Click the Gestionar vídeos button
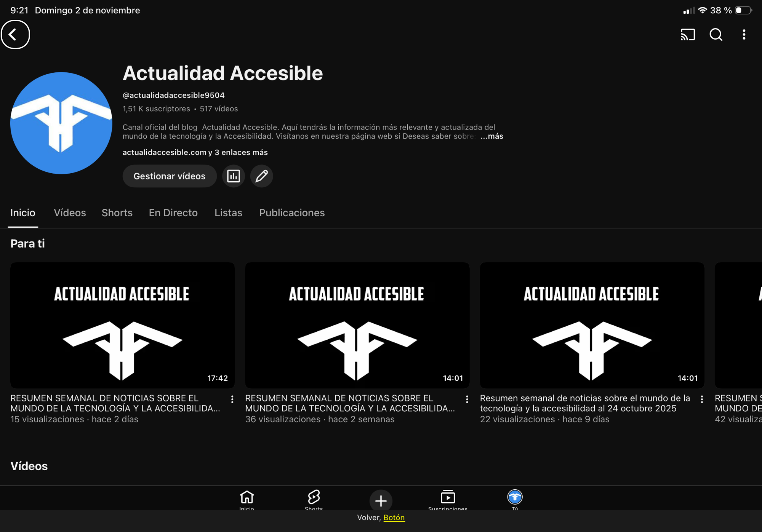Viewport: 762px width, 532px height. point(170,176)
